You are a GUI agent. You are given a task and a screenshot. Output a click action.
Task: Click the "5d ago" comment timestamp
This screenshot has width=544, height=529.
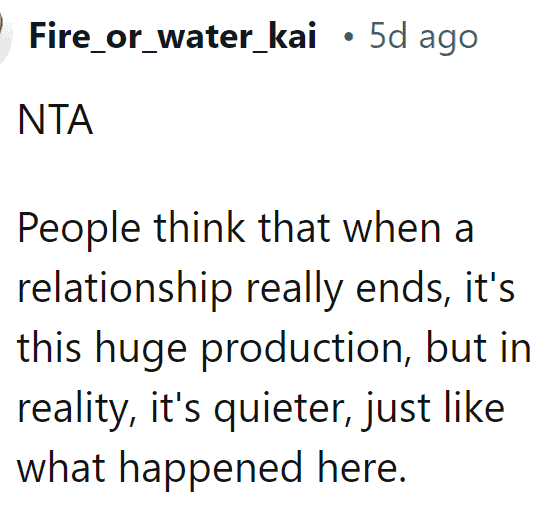[x=423, y=37]
